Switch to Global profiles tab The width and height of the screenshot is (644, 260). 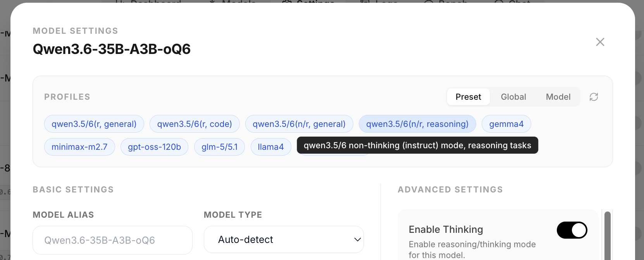513,97
